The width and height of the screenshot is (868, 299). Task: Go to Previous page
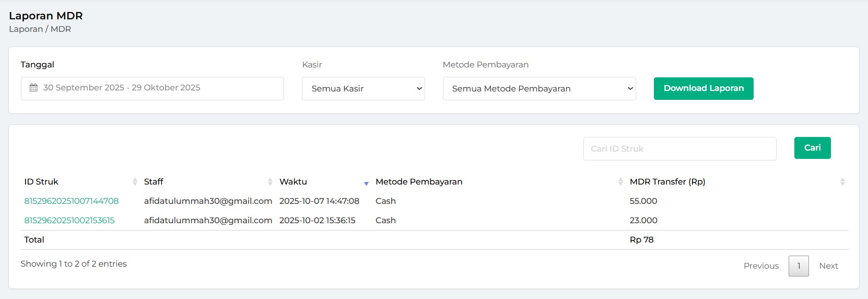[761, 266]
